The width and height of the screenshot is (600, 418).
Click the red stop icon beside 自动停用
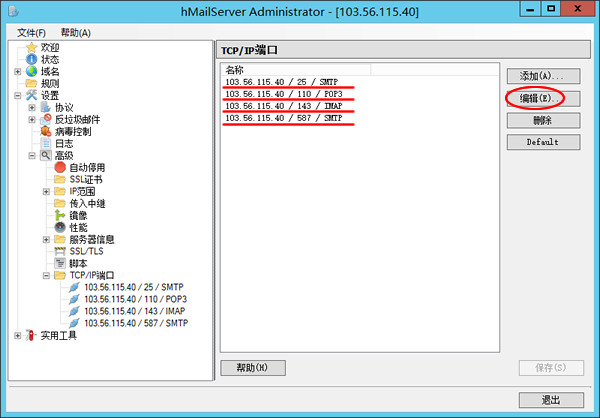coord(60,167)
